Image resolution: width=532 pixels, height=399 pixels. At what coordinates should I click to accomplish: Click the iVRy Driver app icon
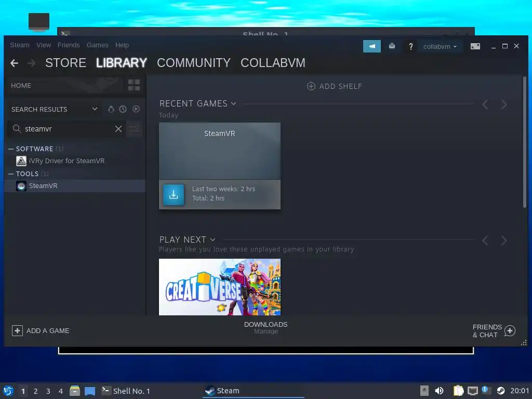coord(21,161)
